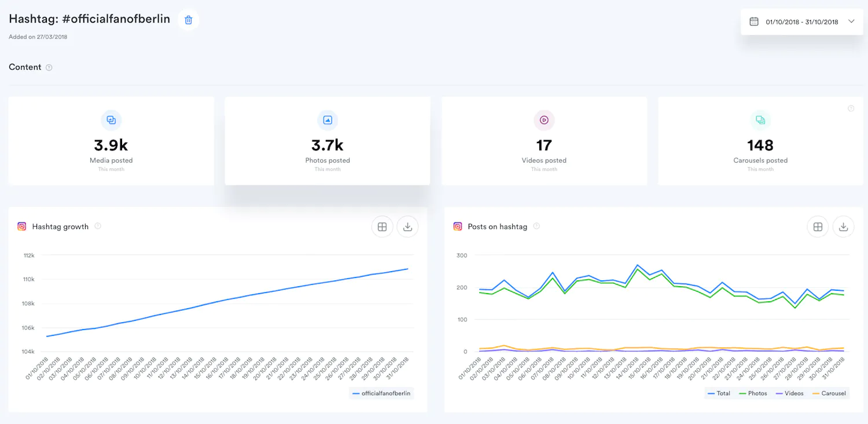Click the calendar icon in date selector
The height and width of the screenshot is (424, 868).
[753, 21]
